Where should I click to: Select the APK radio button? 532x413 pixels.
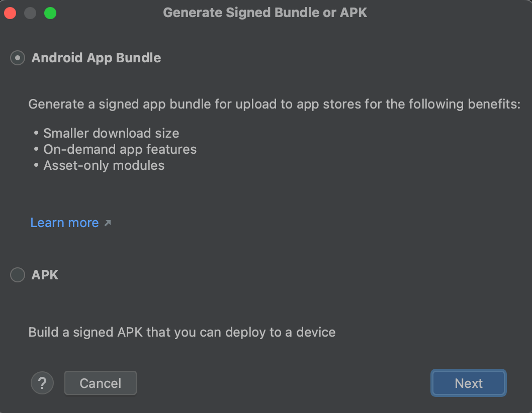17,275
